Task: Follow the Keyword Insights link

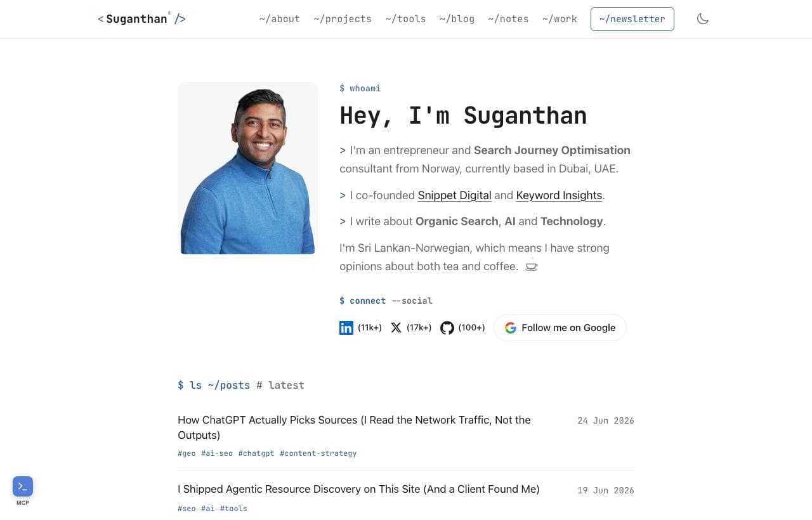Action: coord(559,195)
